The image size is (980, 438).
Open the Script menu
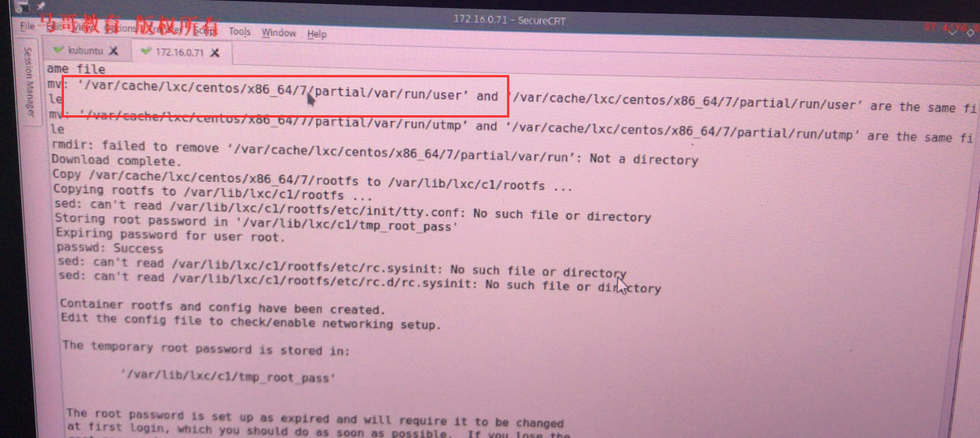(x=205, y=30)
